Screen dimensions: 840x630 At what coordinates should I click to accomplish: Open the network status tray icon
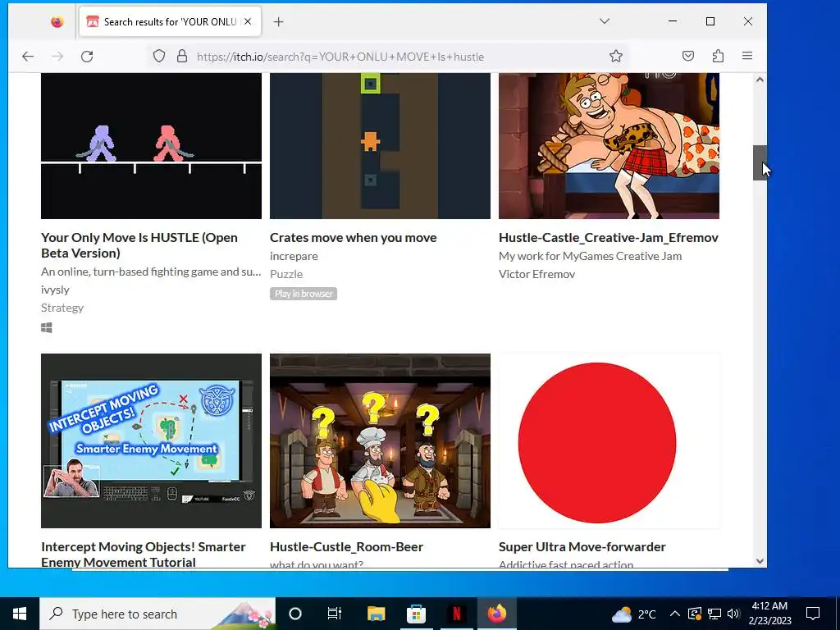[714, 614]
